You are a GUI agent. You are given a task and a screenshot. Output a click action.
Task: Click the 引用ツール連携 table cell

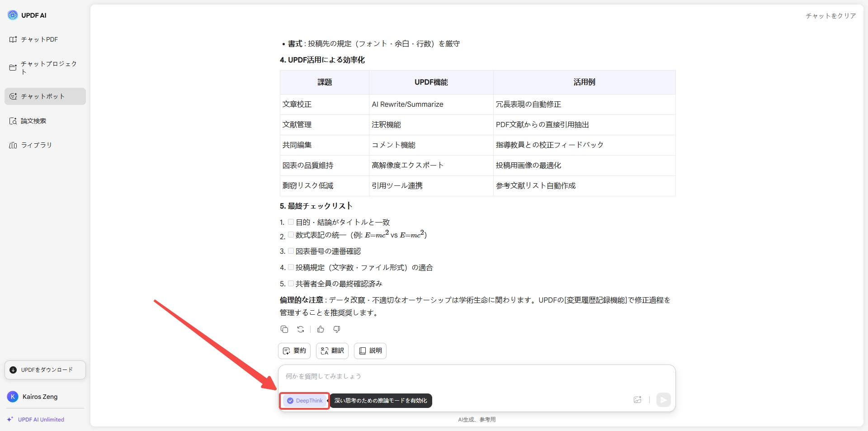click(x=431, y=186)
